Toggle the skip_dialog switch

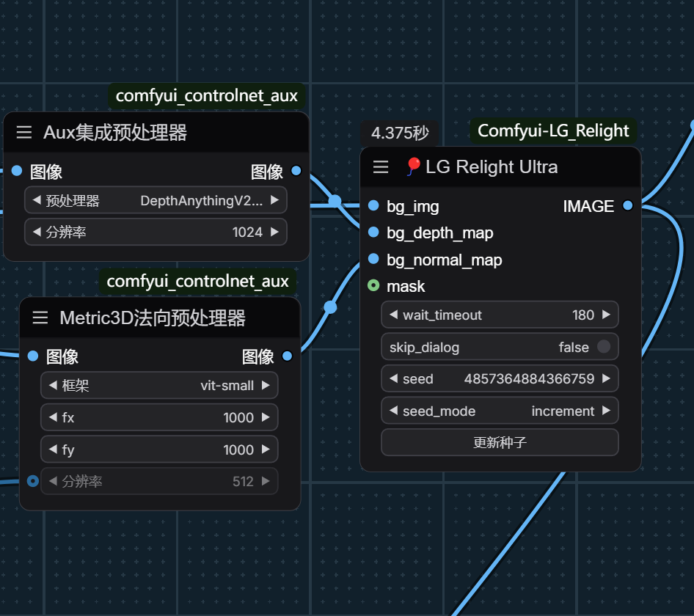pyautogui.click(x=604, y=346)
